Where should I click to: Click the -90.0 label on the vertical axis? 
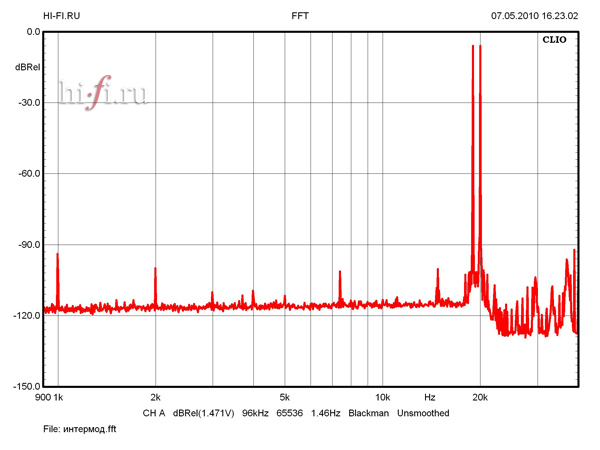click(x=27, y=244)
